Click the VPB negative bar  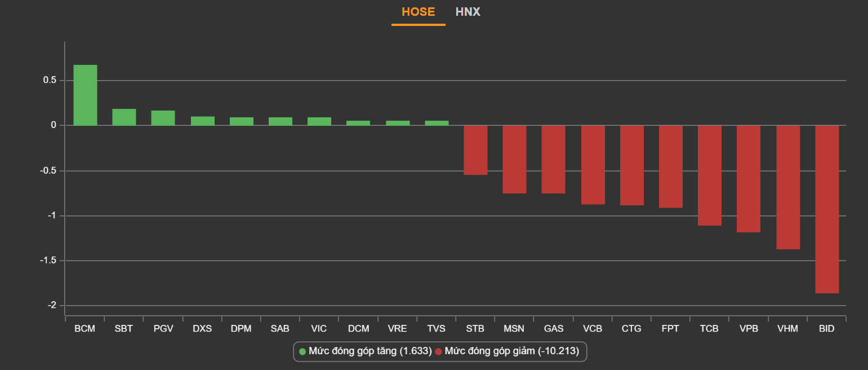tap(749, 178)
